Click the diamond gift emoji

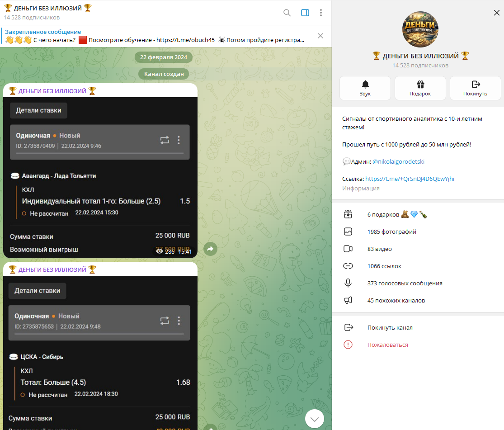414,214
